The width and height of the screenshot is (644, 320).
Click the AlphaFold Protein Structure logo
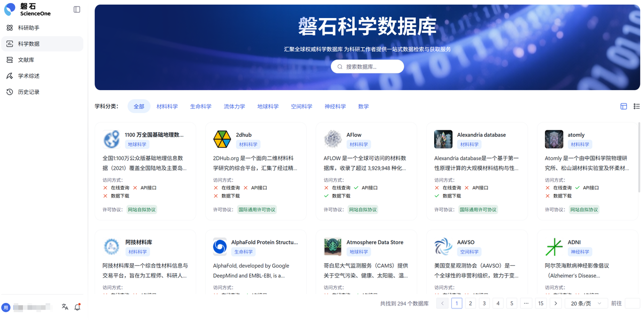(220, 247)
